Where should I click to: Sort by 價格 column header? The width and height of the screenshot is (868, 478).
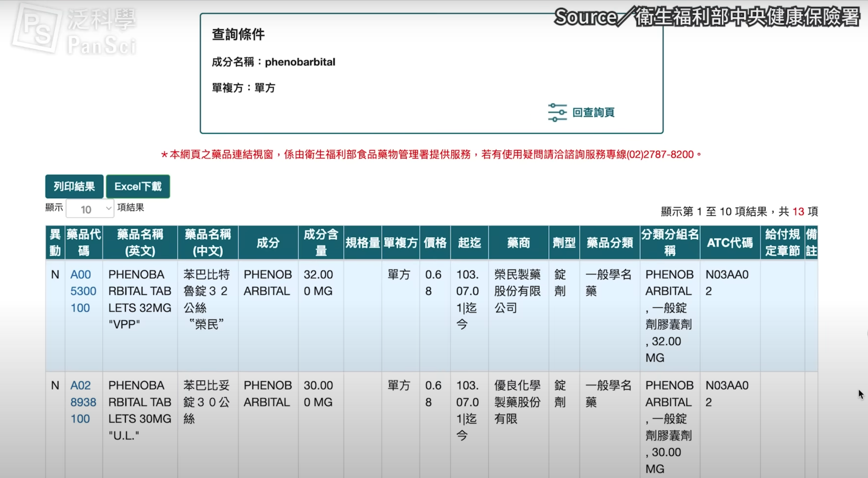pyautogui.click(x=435, y=242)
